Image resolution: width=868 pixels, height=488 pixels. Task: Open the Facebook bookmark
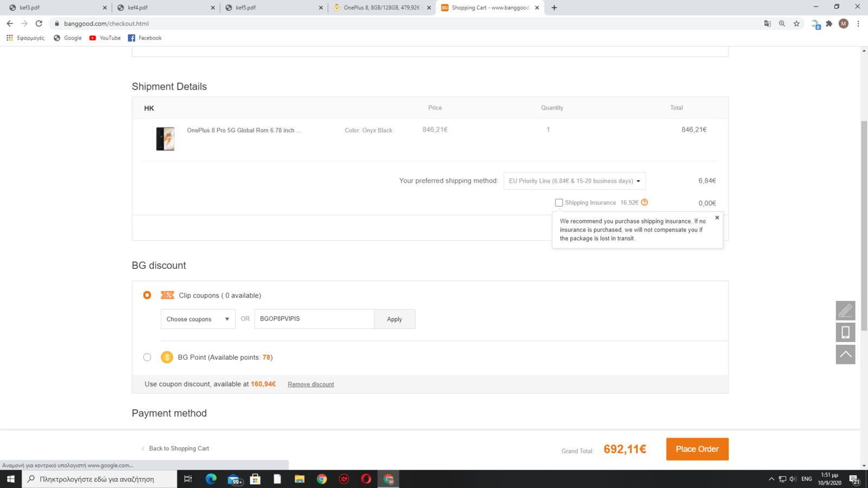[x=145, y=38]
